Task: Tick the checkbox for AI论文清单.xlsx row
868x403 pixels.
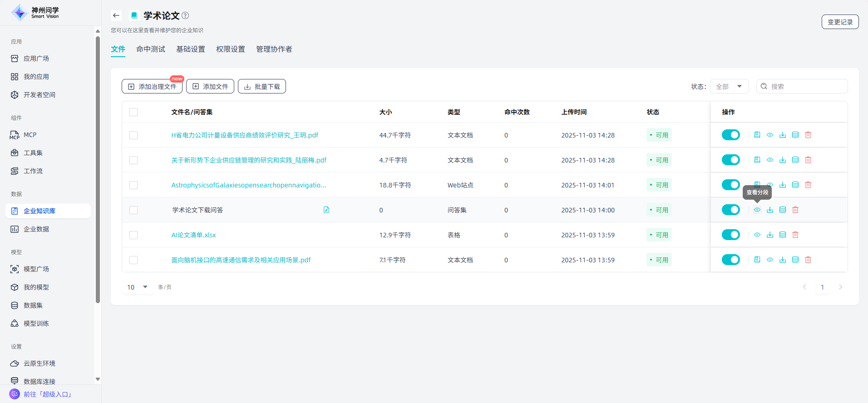Action: (133, 235)
